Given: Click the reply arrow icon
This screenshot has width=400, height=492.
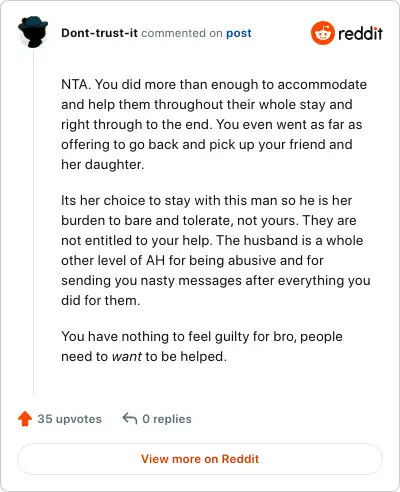Looking at the screenshot, I should (x=130, y=419).
